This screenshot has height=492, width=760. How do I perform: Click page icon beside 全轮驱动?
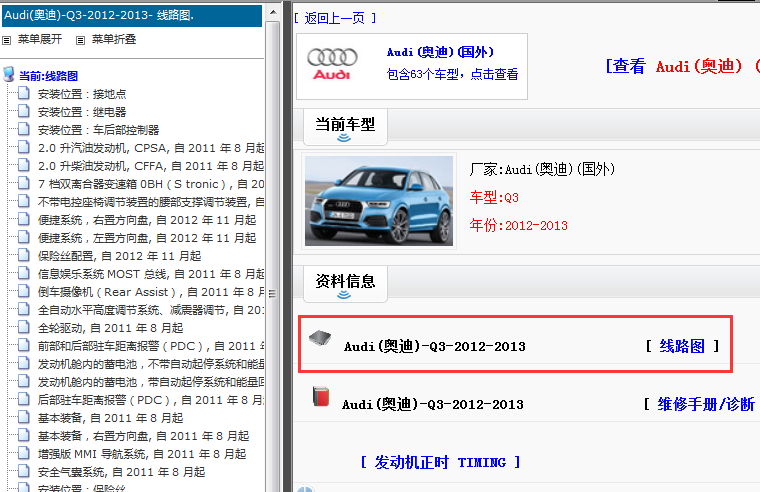coord(24,327)
